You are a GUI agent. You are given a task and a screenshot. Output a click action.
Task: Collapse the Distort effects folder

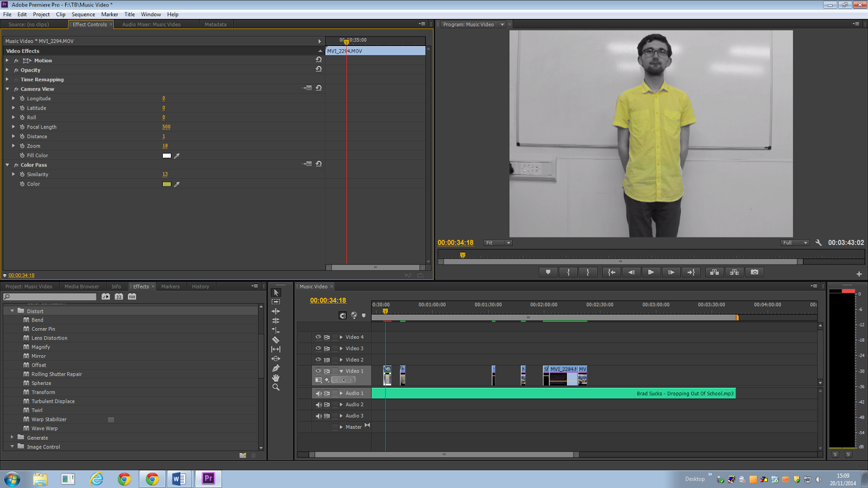pyautogui.click(x=12, y=311)
